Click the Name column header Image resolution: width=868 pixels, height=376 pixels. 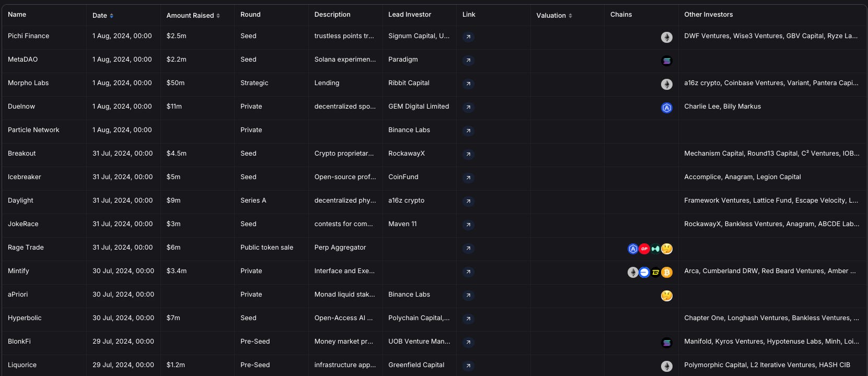(17, 15)
